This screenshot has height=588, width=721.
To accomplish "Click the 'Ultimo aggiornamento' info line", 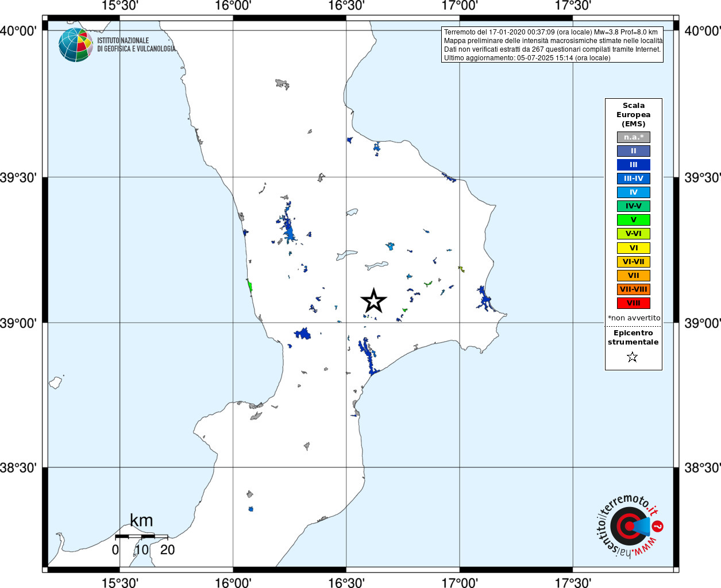I will [x=527, y=58].
